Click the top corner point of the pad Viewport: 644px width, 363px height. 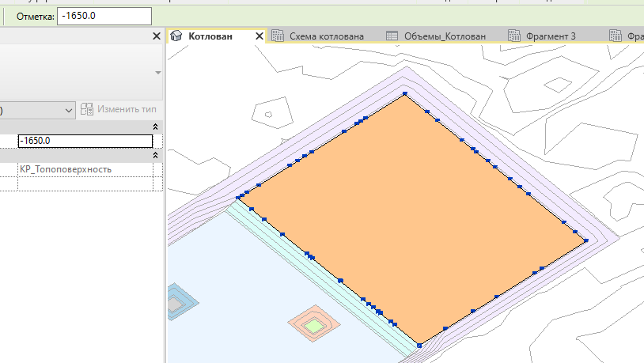[x=405, y=94]
